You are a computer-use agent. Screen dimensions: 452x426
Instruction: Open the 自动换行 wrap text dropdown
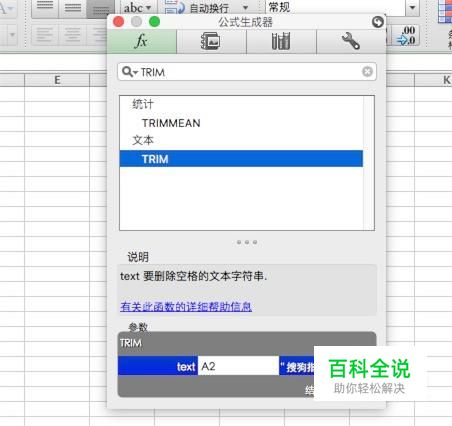[246, 8]
